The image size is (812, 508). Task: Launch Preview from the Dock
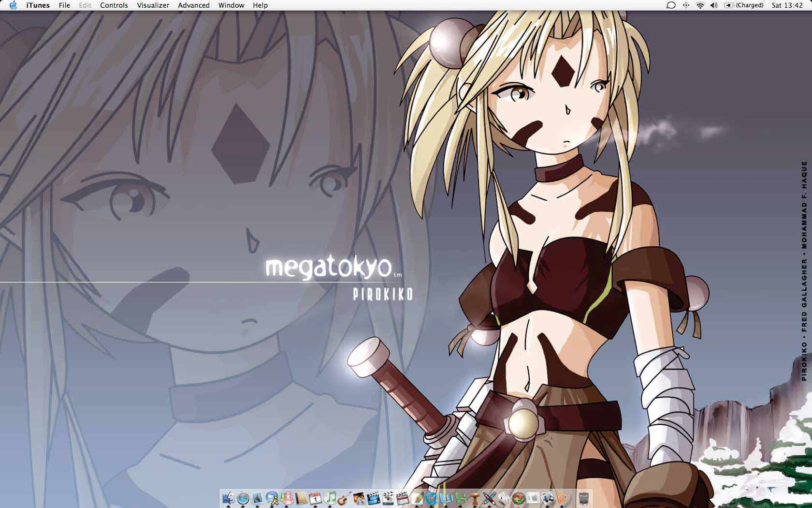pos(547,498)
